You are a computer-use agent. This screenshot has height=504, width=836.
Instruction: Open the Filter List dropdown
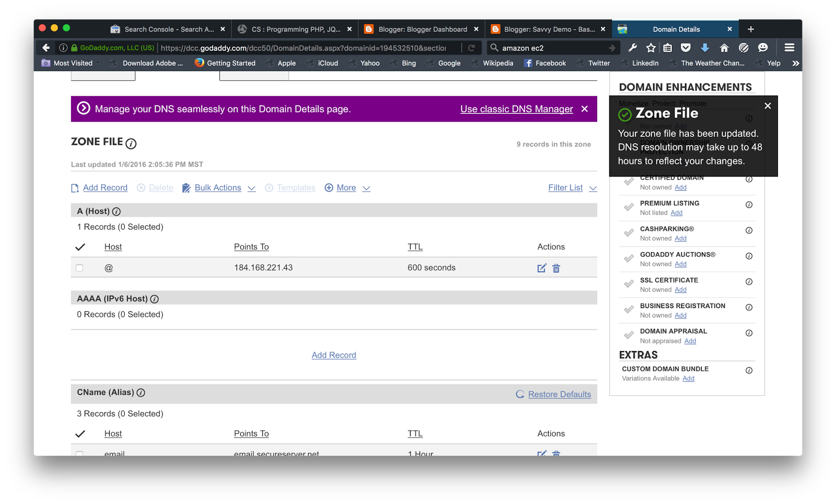click(x=572, y=188)
